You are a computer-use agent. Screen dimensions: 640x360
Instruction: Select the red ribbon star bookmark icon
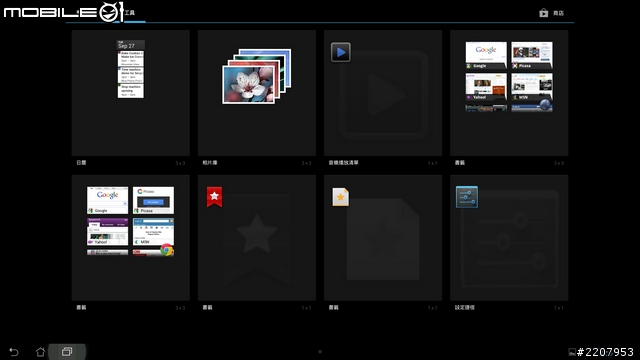point(214,197)
